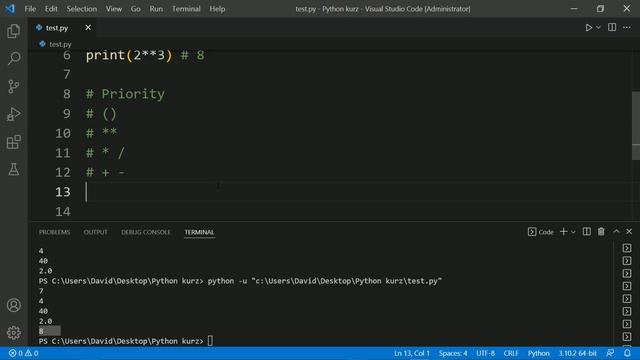Image resolution: width=640 pixels, height=360 pixels.
Task: Open the Selection menu
Action: tap(82, 9)
